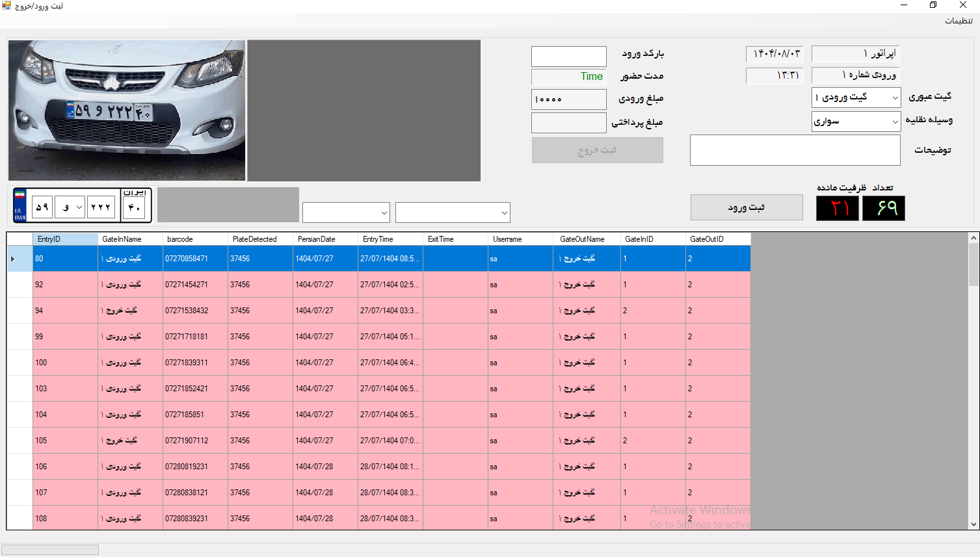Image resolution: width=980 pixels, height=557 pixels.
Task: Click the بارکد ورود barcode input field
Action: [x=568, y=57]
